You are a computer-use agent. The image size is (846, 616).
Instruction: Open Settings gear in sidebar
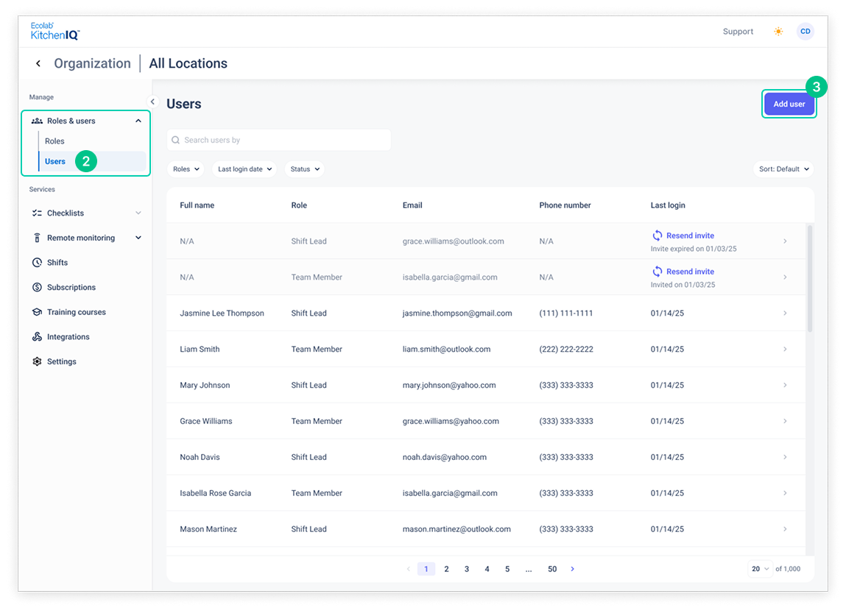tap(37, 362)
